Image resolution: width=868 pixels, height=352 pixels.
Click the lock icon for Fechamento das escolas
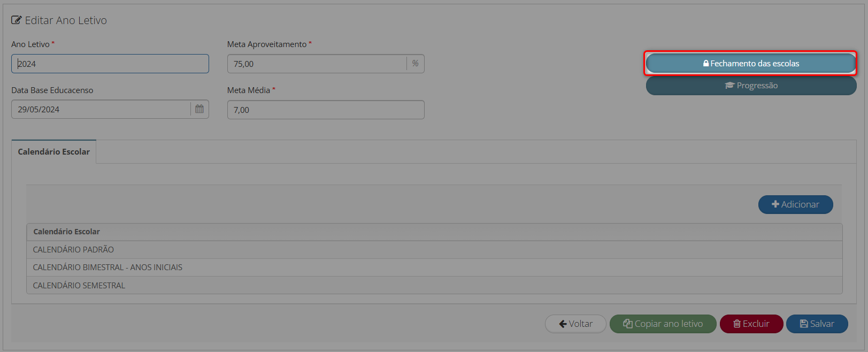pyautogui.click(x=706, y=64)
